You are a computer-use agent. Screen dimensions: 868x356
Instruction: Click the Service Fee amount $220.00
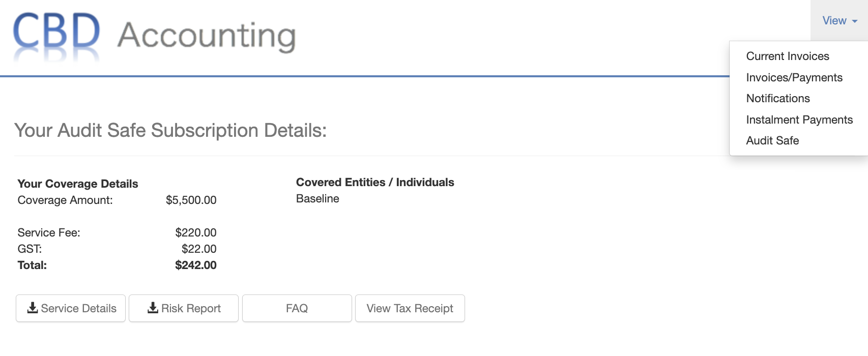(195, 232)
